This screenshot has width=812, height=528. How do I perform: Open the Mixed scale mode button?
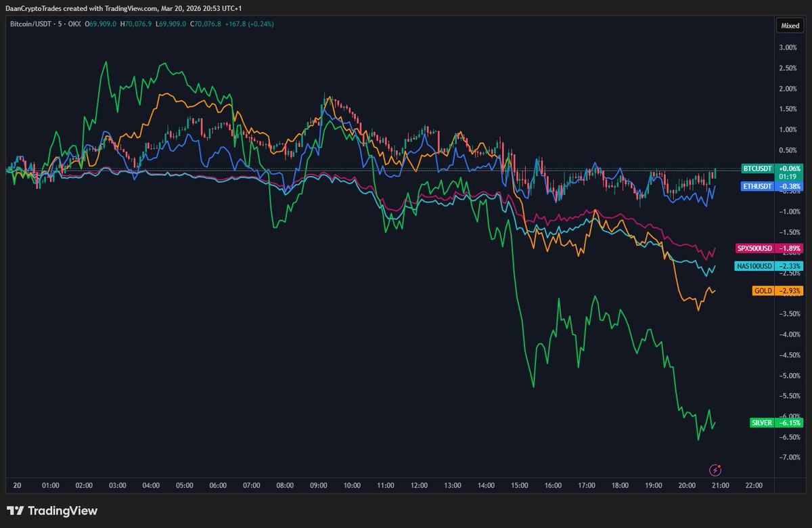789,26
